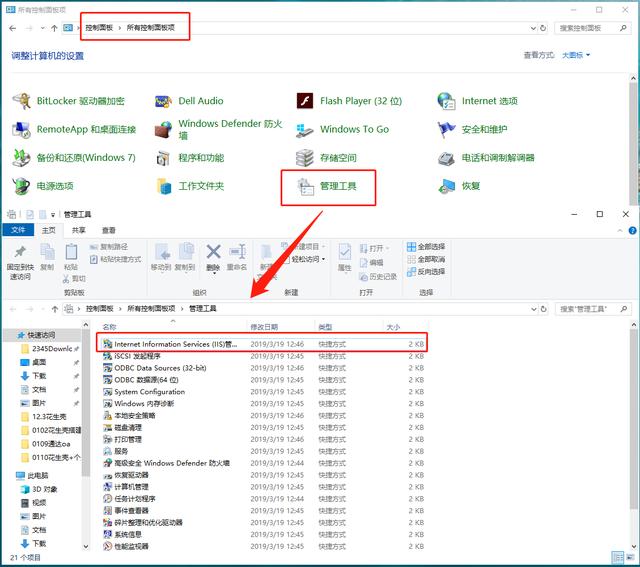
Task: Open BitLocker 驱动器加密 in Control Panel
Action: (x=69, y=101)
